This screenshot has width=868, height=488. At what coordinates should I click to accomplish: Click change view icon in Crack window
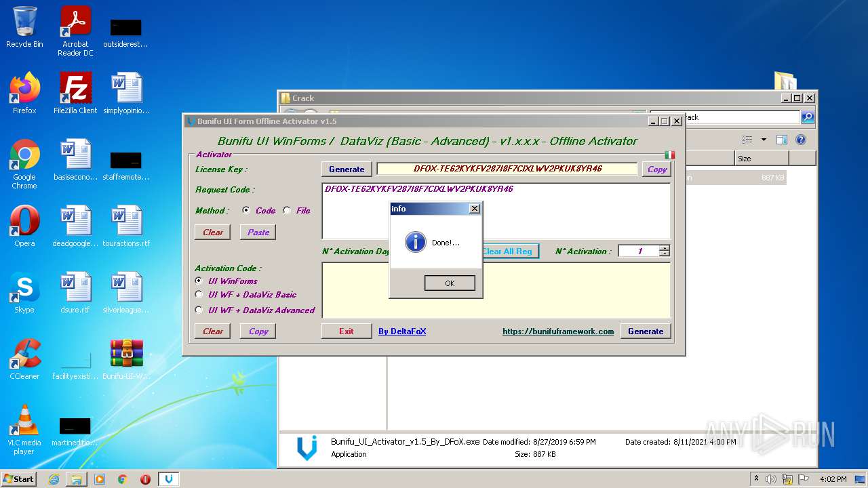(747, 140)
